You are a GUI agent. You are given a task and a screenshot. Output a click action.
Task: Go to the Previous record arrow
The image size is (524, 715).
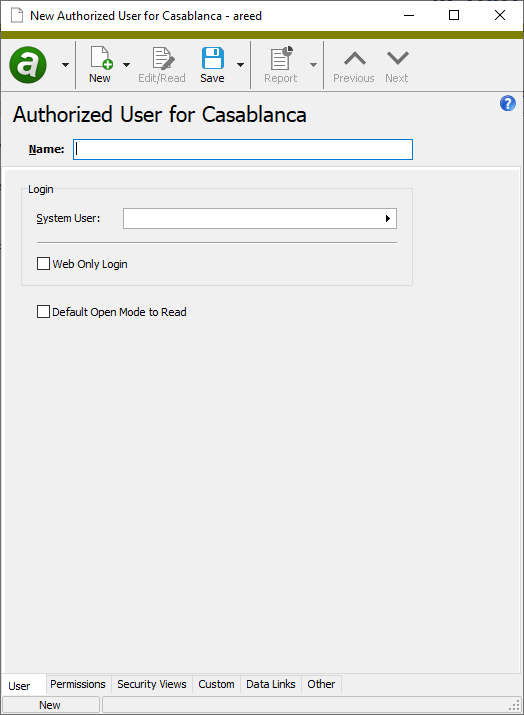tap(355, 58)
